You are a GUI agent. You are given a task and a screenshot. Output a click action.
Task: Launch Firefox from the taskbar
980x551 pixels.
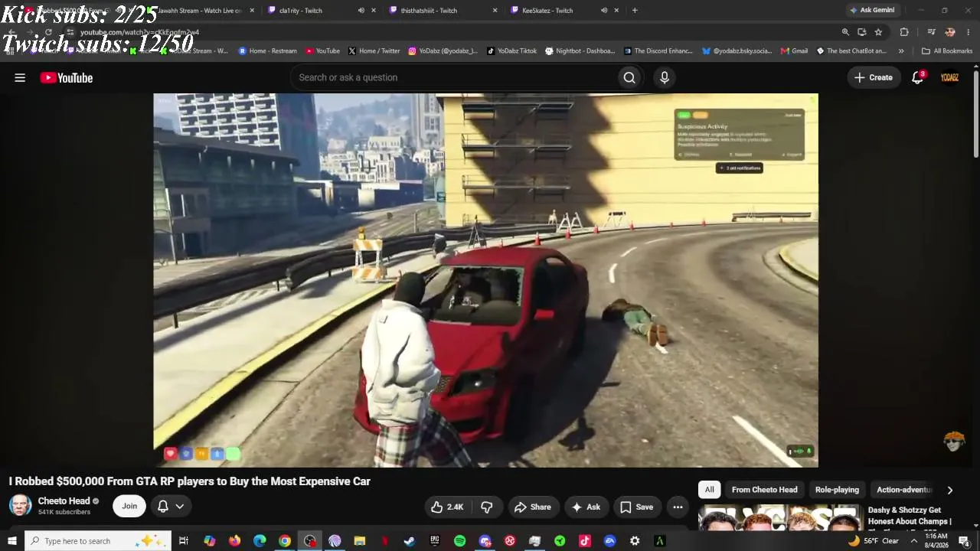(x=234, y=541)
